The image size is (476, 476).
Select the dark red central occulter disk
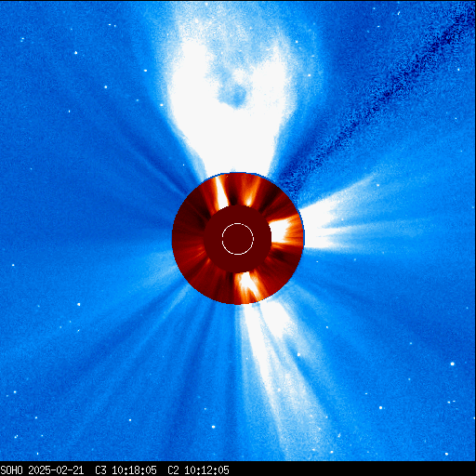(238, 239)
